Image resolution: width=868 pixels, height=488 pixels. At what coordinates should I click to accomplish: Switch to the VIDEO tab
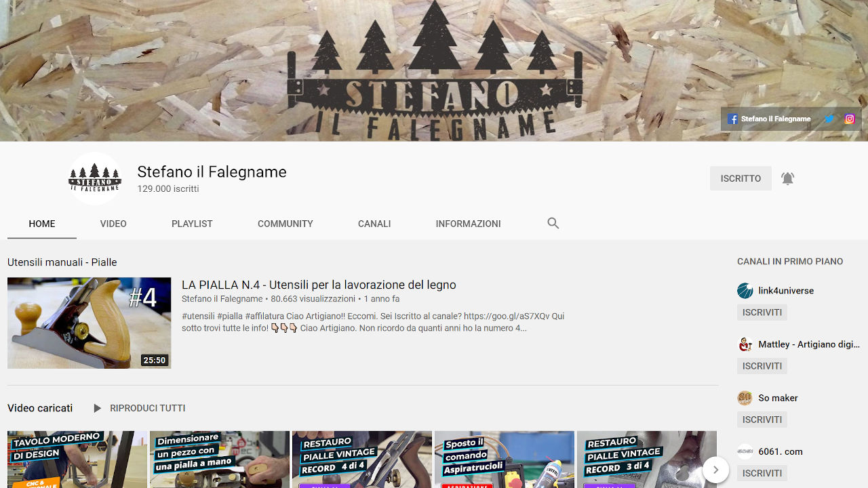click(x=113, y=224)
